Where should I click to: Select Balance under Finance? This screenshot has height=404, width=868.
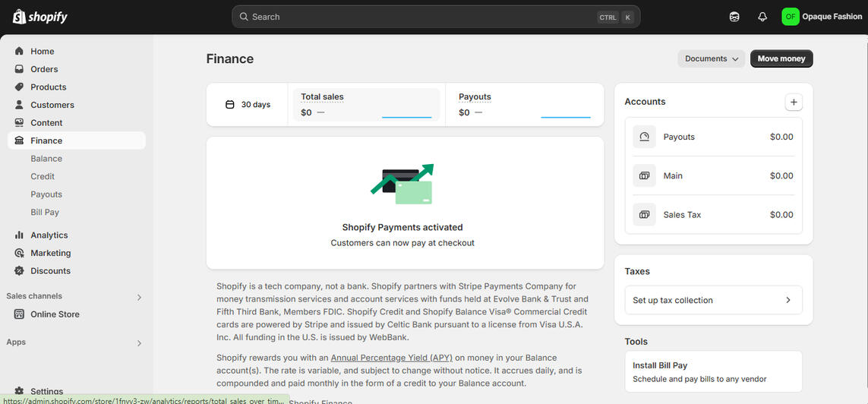46,158
